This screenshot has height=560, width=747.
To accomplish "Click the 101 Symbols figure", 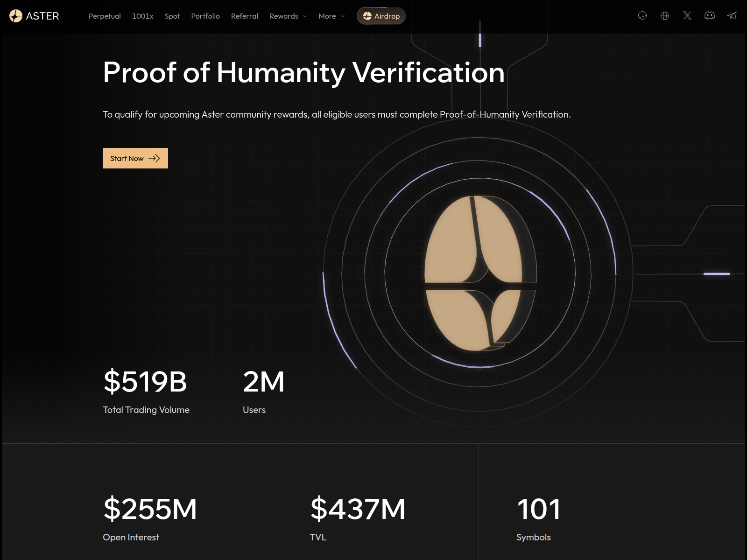I will pos(539,509).
